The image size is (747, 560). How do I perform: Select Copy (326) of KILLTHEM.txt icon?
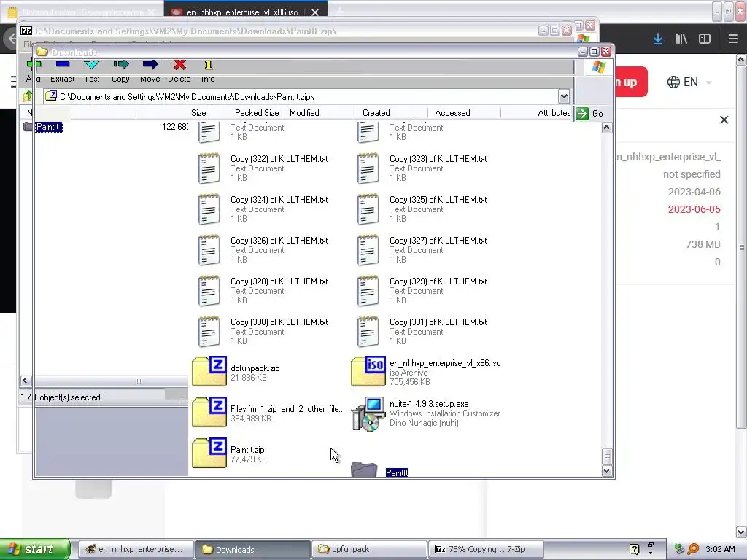point(209,250)
